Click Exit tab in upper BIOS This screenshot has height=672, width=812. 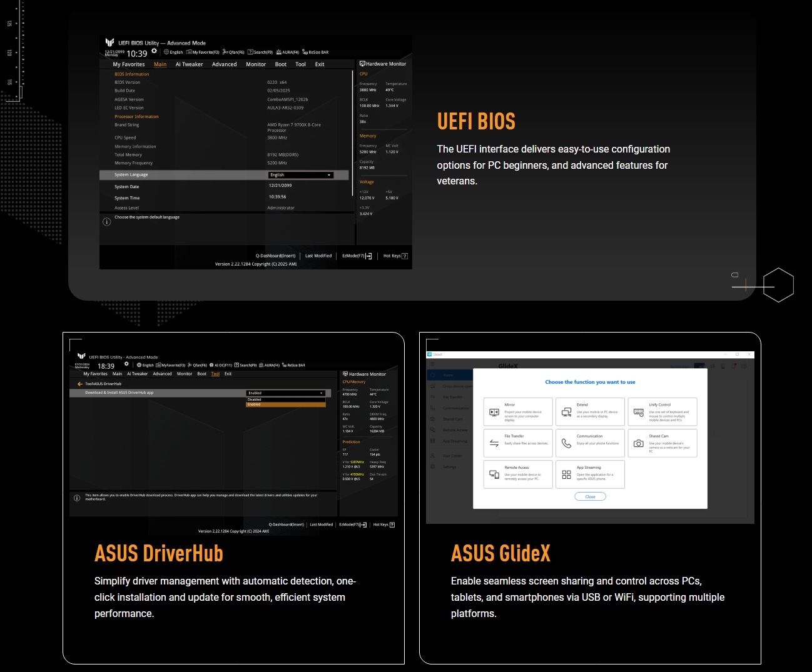320,64
